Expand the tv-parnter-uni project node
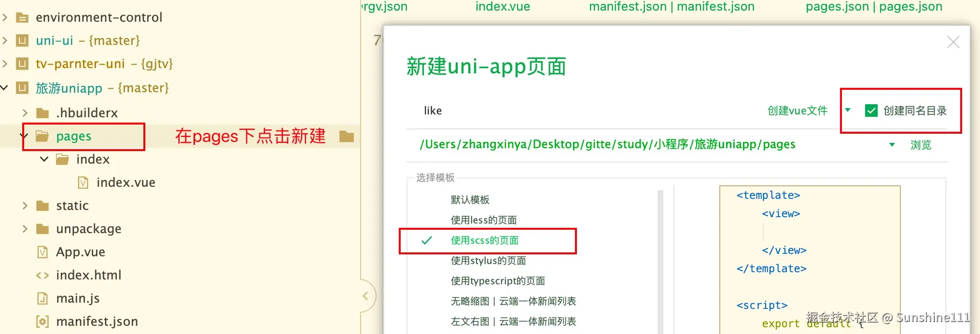980x334 pixels. pos(5,64)
